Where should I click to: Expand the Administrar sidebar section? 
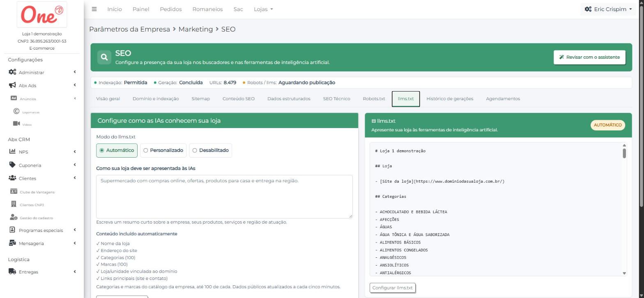(x=75, y=72)
